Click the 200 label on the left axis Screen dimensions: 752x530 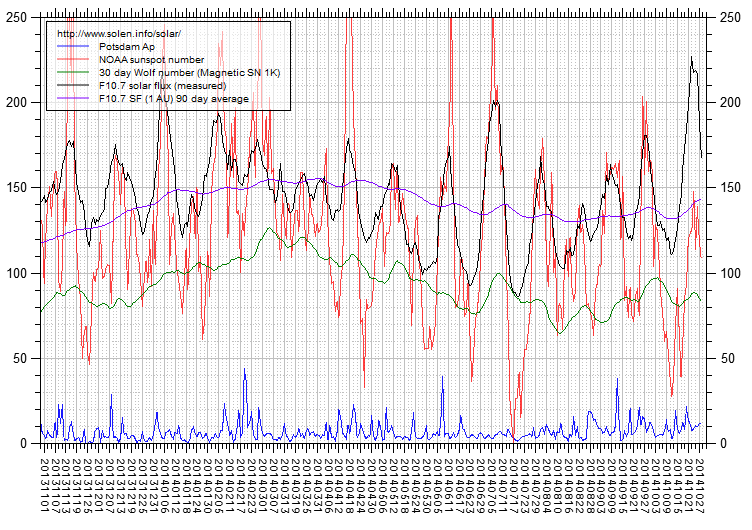point(17,103)
